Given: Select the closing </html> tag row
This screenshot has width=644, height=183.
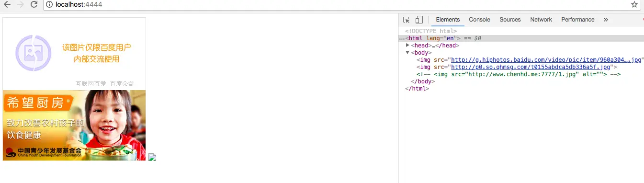Looking at the screenshot, I should 417,89.
